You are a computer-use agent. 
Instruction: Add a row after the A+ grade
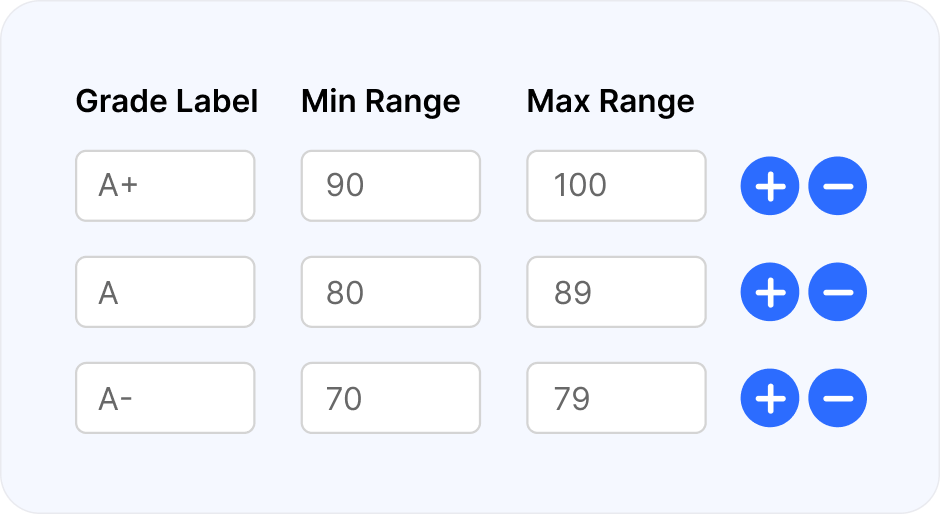click(x=770, y=186)
